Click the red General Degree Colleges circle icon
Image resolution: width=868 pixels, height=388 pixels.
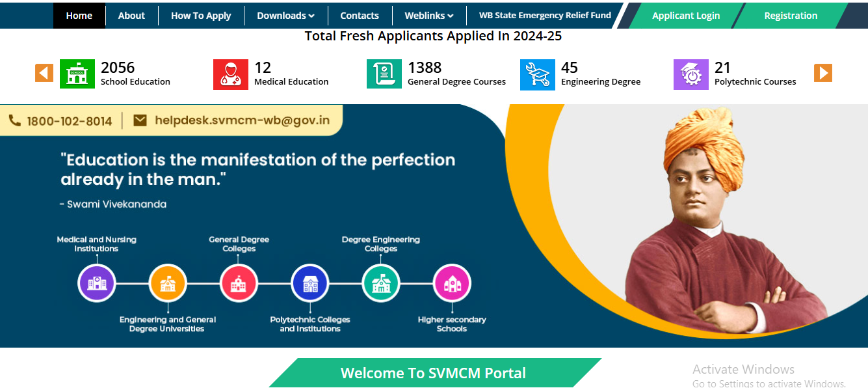pos(239,283)
